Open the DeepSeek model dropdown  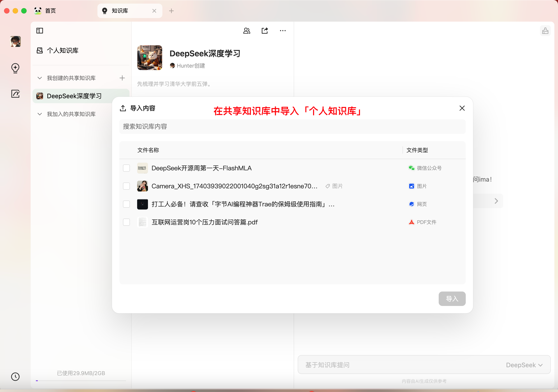click(524, 365)
